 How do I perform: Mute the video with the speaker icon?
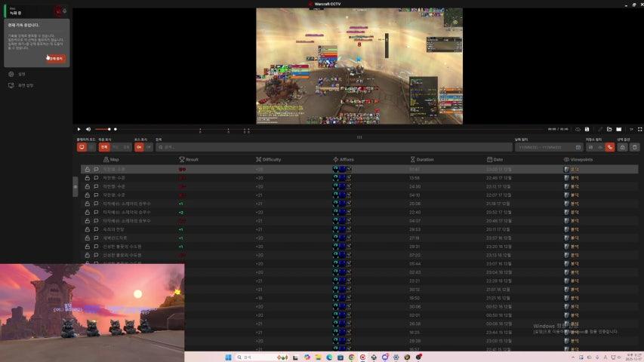coord(88,129)
